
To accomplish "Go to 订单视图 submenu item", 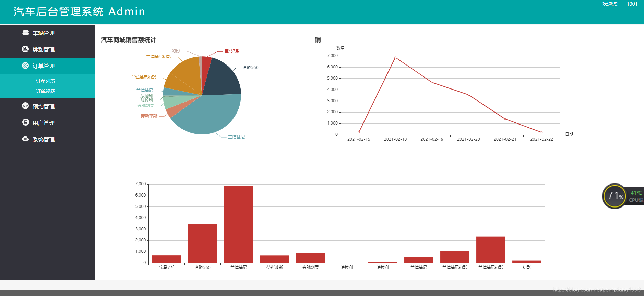I will pyautogui.click(x=46, y=91).
